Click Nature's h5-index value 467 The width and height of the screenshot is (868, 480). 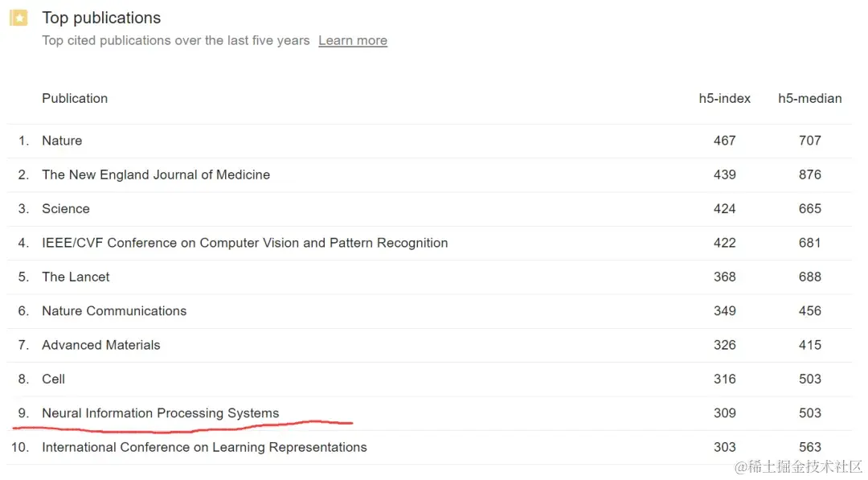click(x=725, y=141)
